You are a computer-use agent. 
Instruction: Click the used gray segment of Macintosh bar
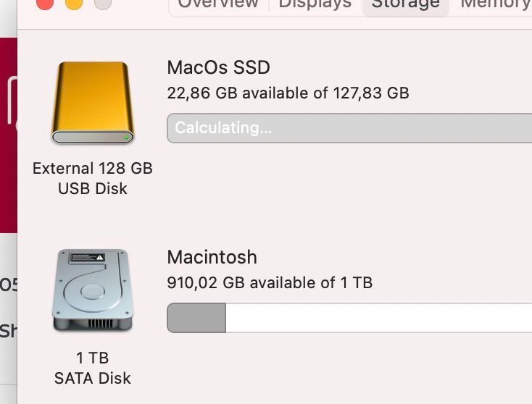196,318
